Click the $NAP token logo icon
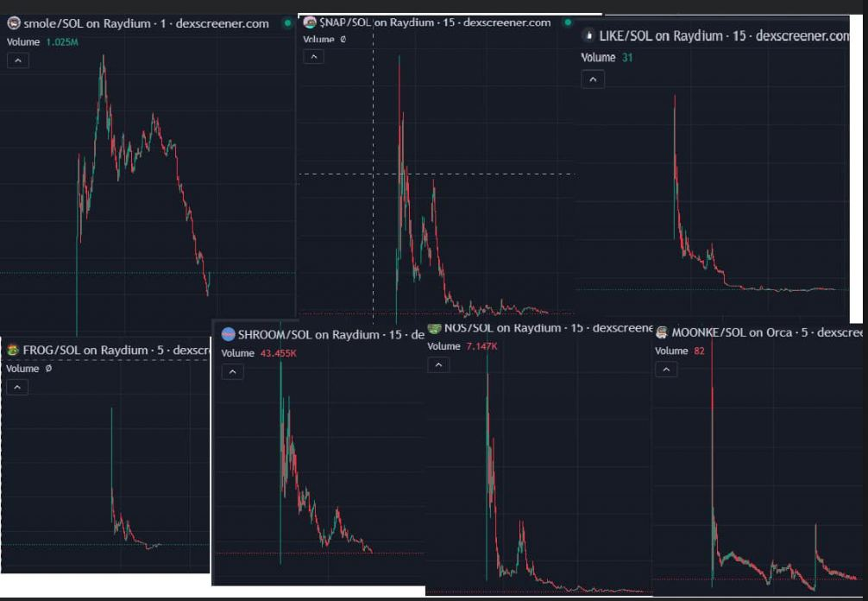Image resolution: width=868 pixels, height=601 pixels. (310, 22)
